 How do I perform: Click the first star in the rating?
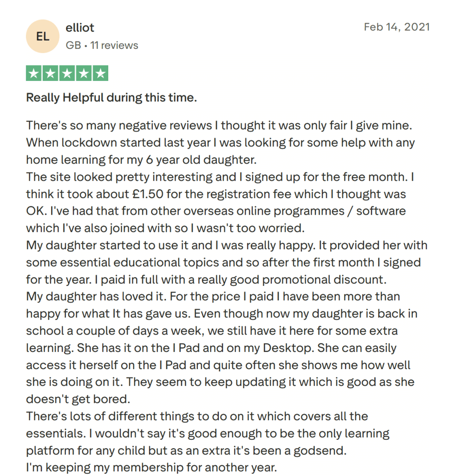click(x=34, y=73)
